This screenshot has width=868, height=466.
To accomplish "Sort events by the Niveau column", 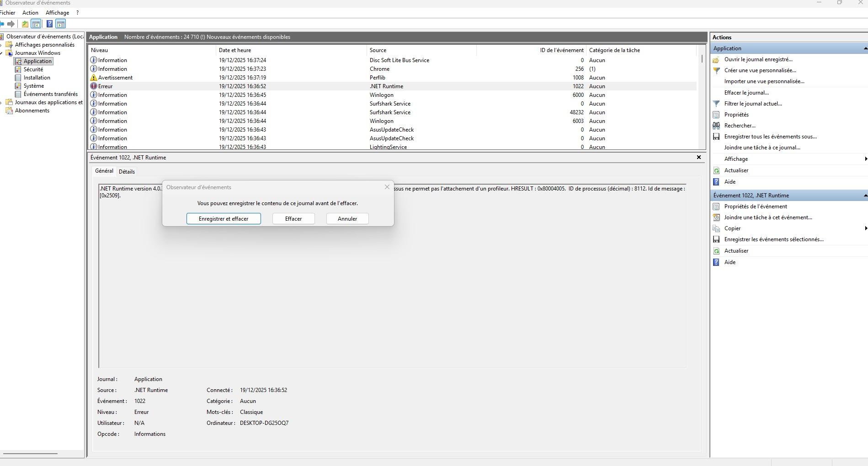I will 152,50.
